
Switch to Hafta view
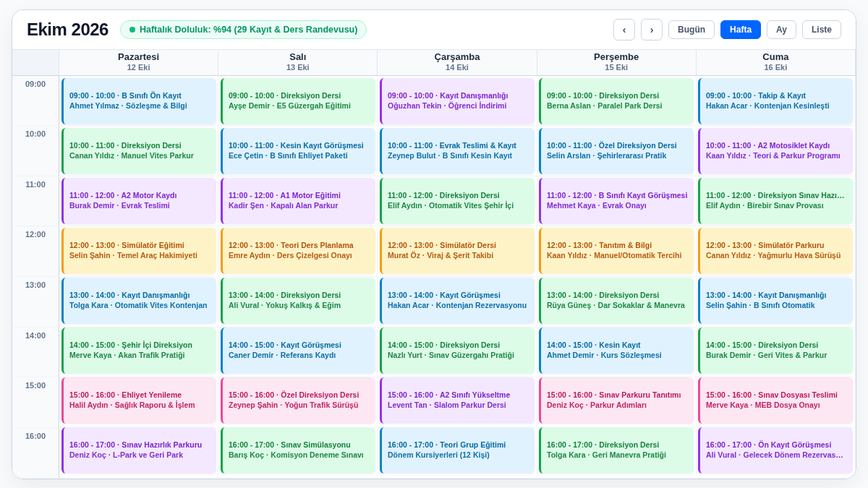pos(741,30)
